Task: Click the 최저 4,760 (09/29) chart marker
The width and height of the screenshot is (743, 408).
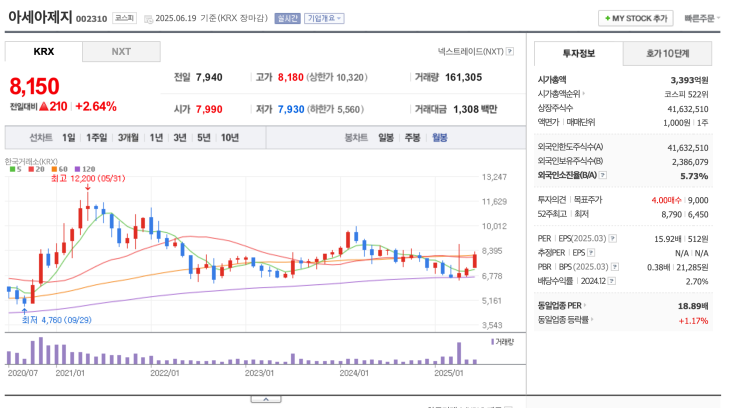Action: click(x=57, y=320)
